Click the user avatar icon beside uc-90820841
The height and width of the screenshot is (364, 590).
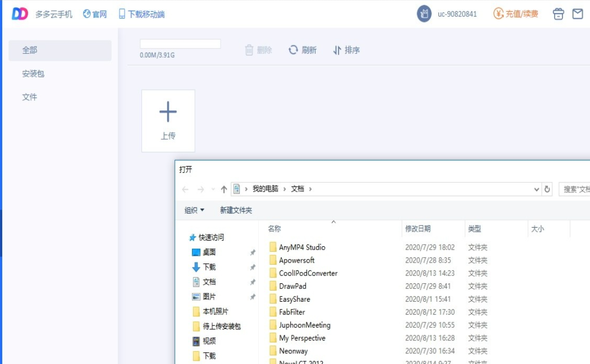pyautogui.click(x=424, y=14)
